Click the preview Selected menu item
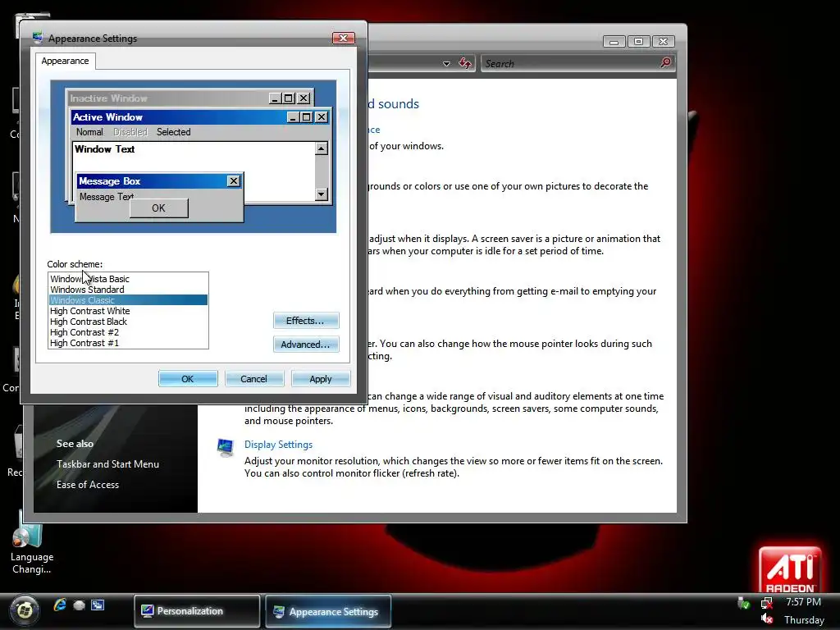Screen dimensions: 840x630 coord(174,132)
